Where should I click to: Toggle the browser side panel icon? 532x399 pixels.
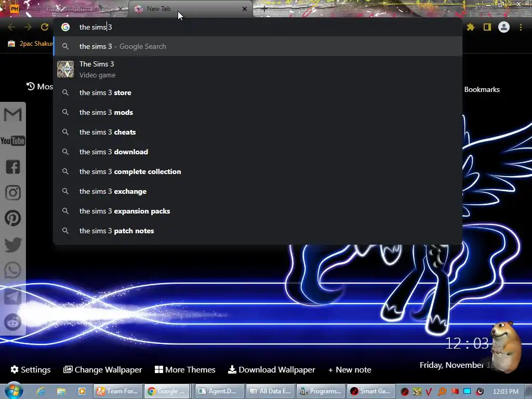(x=487, y=27)
